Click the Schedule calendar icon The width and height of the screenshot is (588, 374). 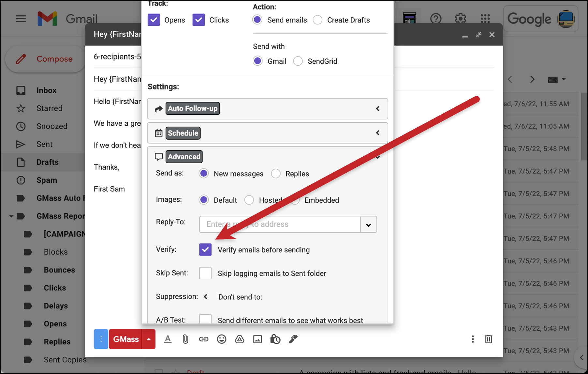[159, 133]
